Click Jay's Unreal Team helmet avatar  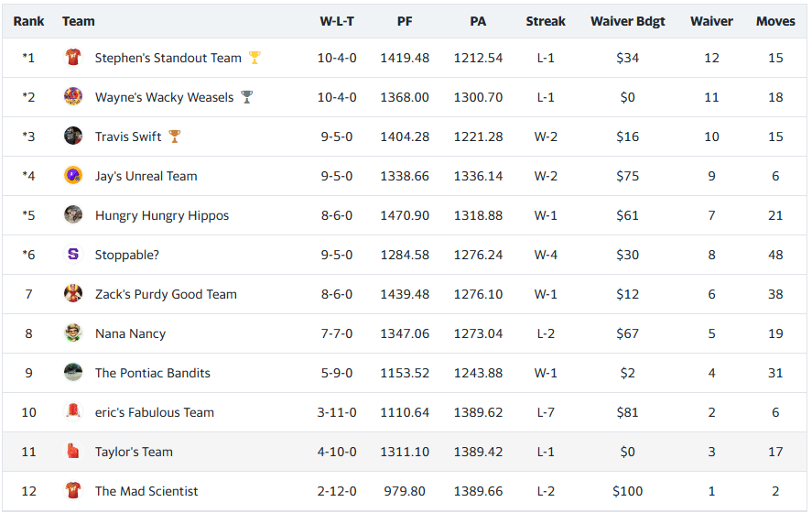point(73,176)
